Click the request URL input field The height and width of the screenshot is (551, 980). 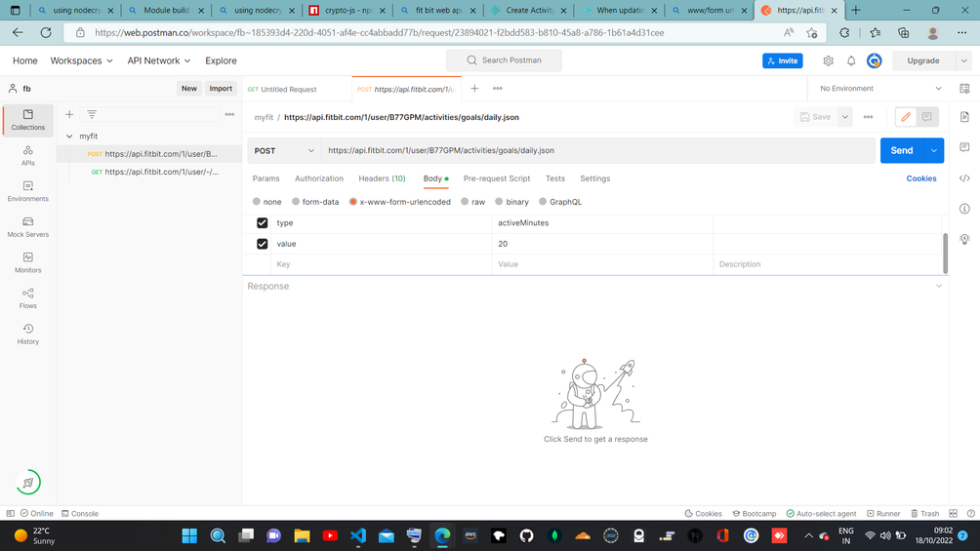[595, 150]
